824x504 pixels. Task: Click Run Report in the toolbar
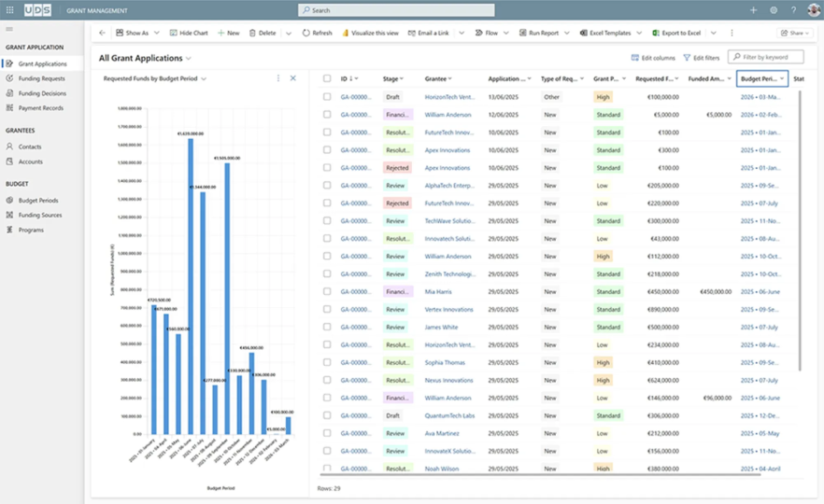point(539,33)
